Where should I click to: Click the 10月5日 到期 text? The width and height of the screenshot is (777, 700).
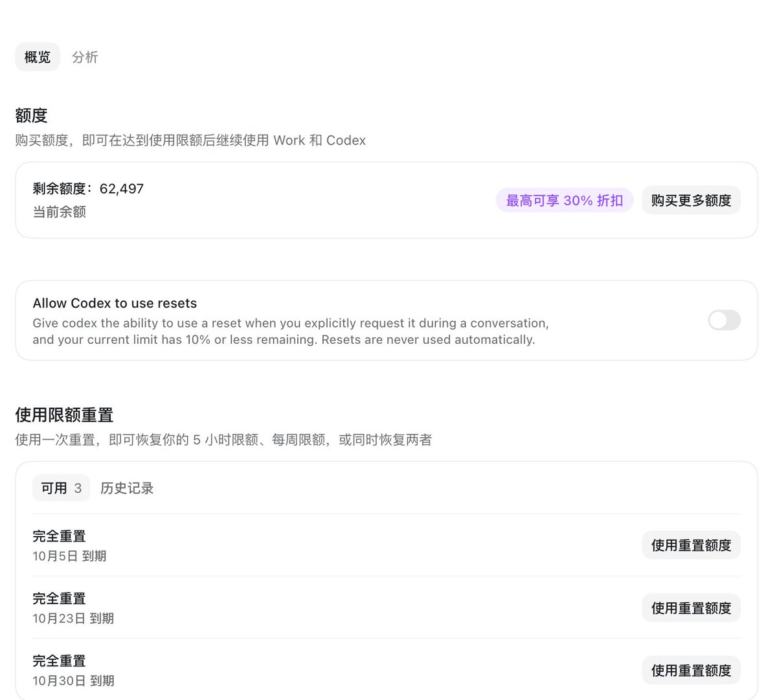click(x=69, y=556)
